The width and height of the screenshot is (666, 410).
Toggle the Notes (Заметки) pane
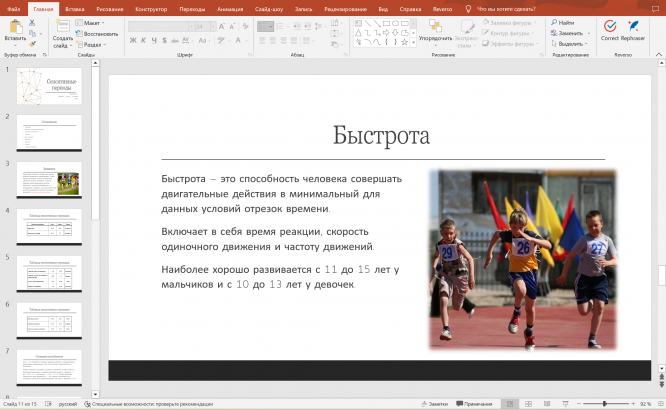tap(434, 404)
